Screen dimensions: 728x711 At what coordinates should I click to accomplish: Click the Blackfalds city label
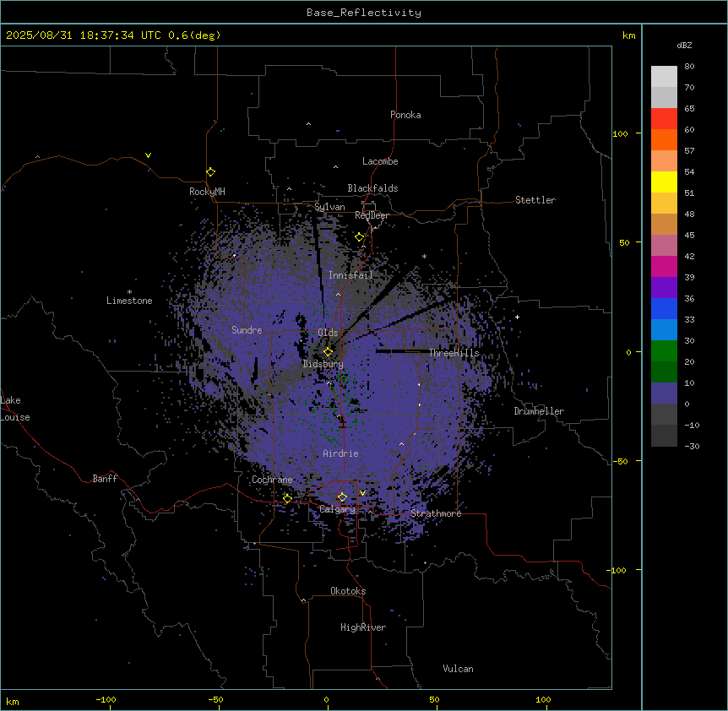point(372,188)
